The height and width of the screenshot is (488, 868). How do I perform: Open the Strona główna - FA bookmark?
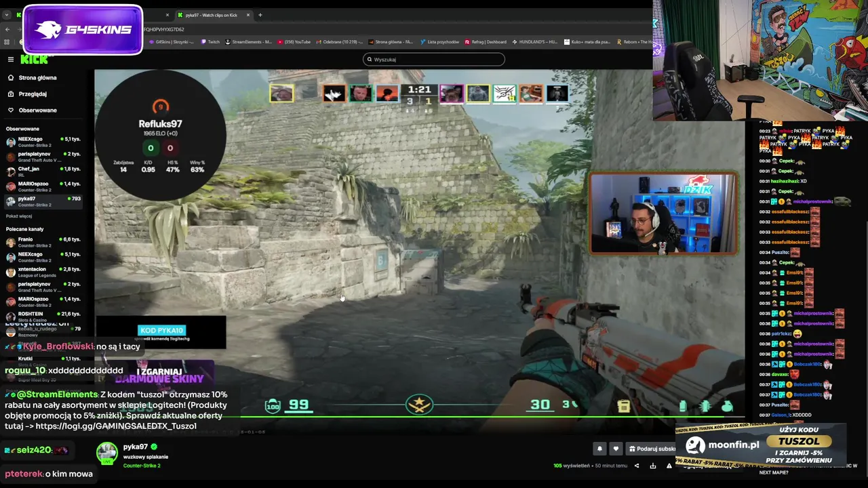click(x=391, y=42)
